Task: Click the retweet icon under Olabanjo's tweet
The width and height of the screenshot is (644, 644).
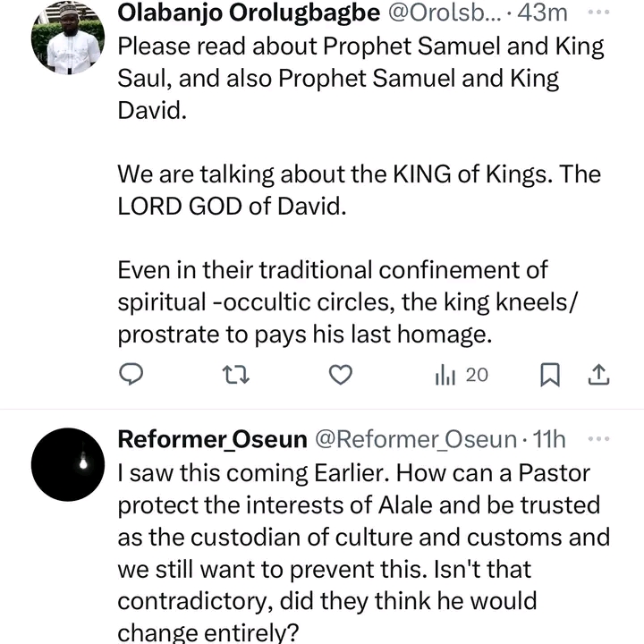Action: (x=236, y=375)
